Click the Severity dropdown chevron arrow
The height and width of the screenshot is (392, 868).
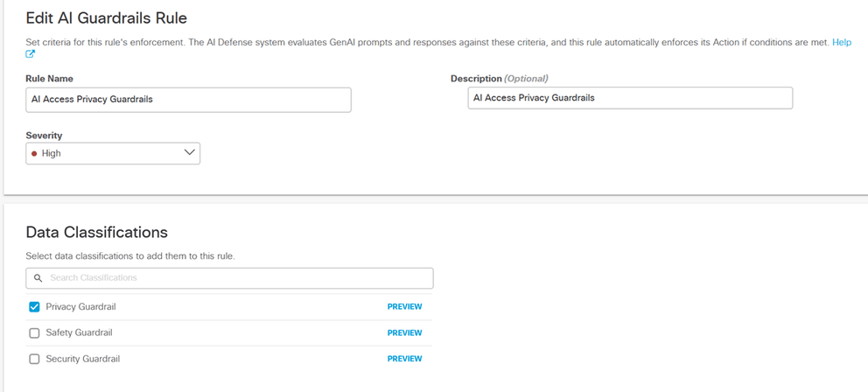point(190,152)
